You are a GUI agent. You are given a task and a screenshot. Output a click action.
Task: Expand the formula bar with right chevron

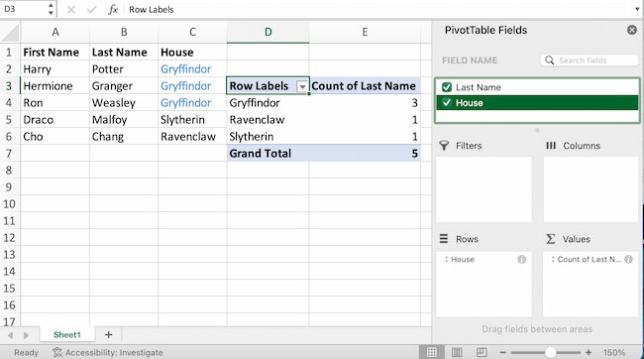tap(637, 10)
